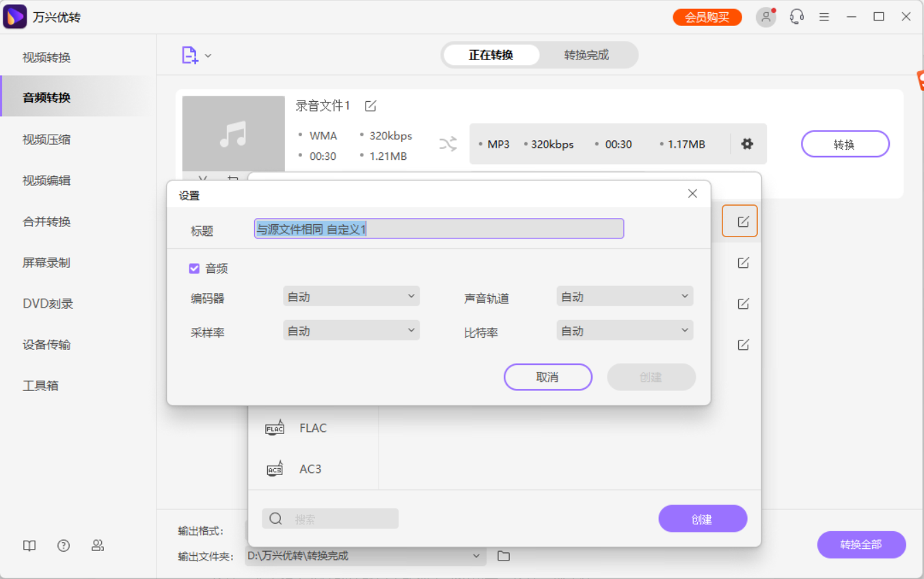The width and height of the screenshot is (924, 579).
Task: Open the hamburger menu icon
Action: (824, 16)
